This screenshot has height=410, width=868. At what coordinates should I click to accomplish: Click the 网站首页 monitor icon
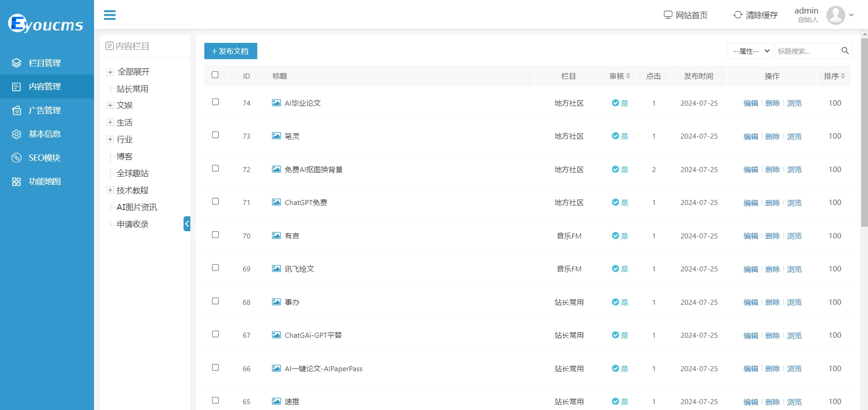point(668,15)
